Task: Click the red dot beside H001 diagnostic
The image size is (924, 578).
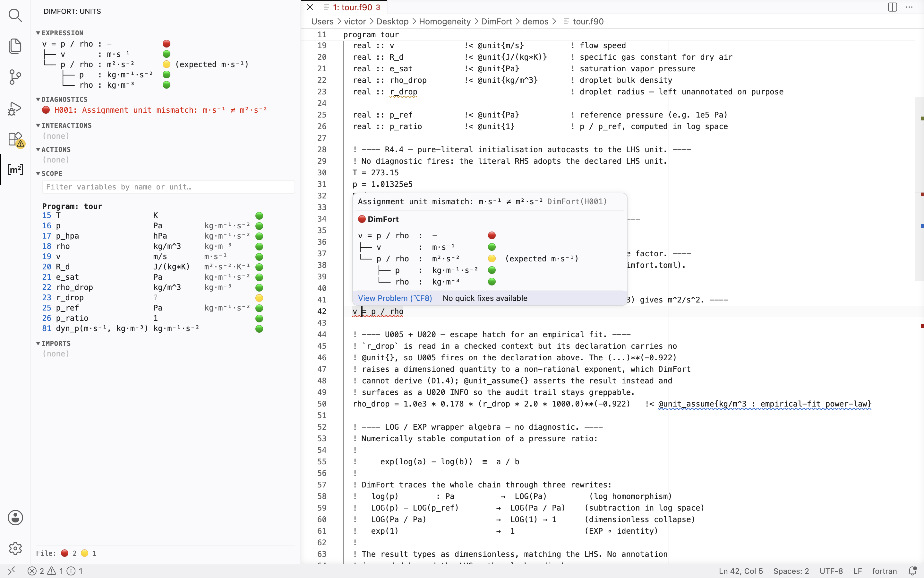Action: (46, 110)
